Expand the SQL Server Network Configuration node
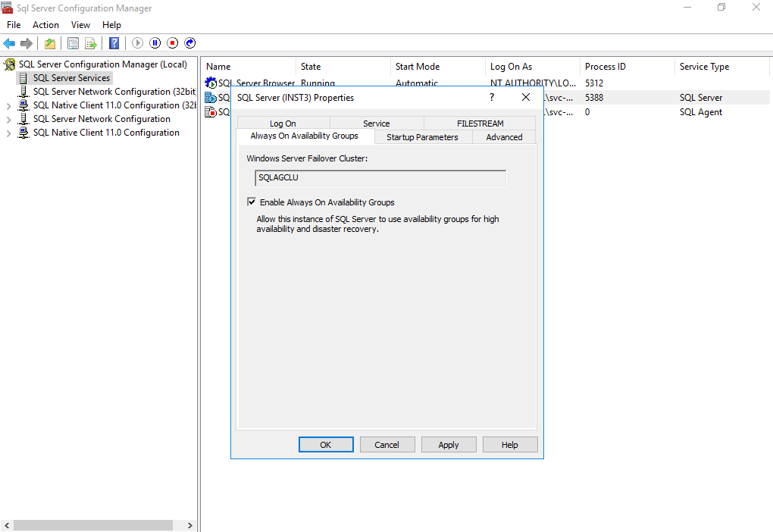Image resolution: width=773 pixels, height=532 pixels. click(8, 119)
